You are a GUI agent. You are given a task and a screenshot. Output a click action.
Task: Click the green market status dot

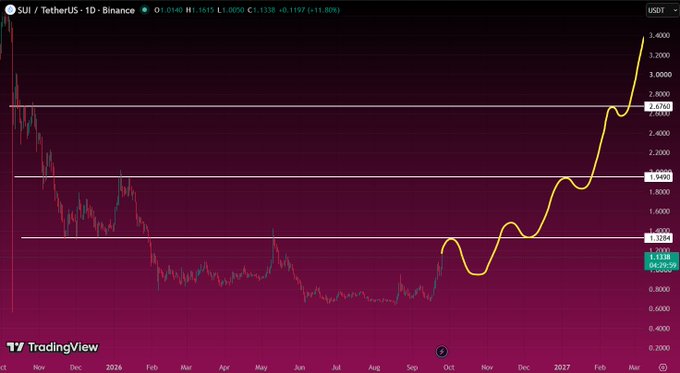144,10
